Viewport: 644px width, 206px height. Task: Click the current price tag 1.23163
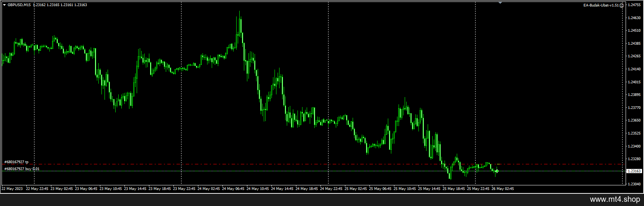point(634,171)
